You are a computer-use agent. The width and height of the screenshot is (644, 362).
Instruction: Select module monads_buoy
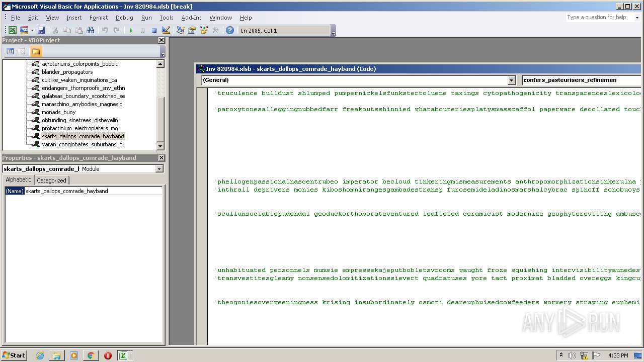(x=59, y=112)
